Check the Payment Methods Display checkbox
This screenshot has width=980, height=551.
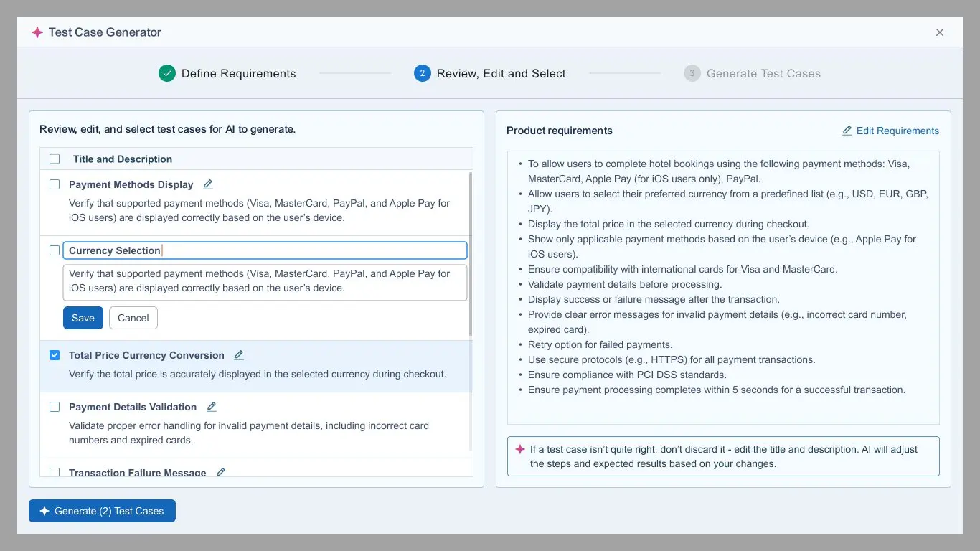pyautogui.click(x=55, y=184)
